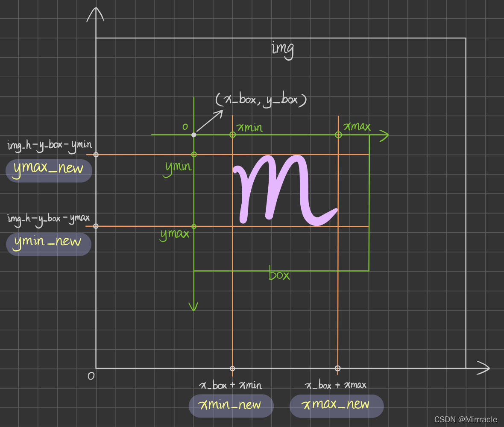Click the "ymax_new" highlighted pill

pos(49,171)
